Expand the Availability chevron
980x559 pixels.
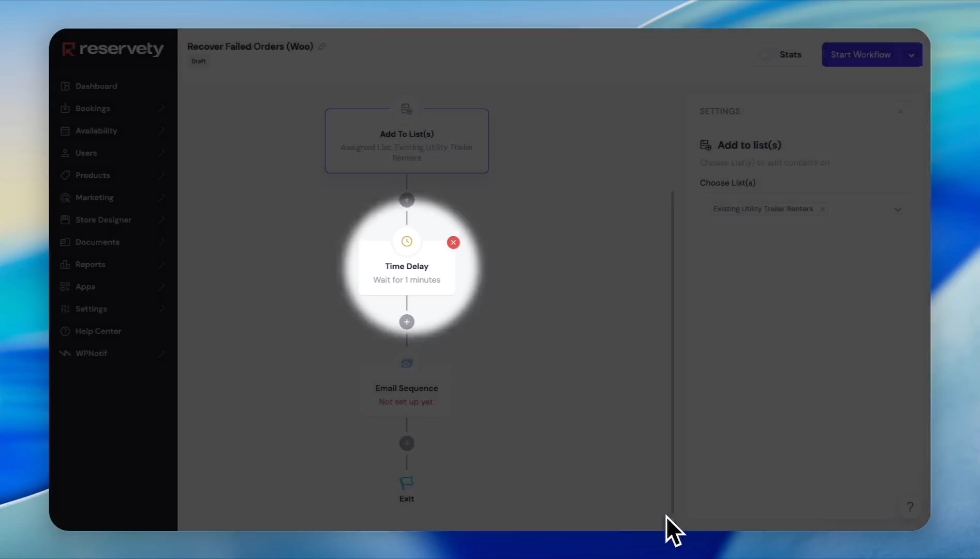(x=161, y=130)
